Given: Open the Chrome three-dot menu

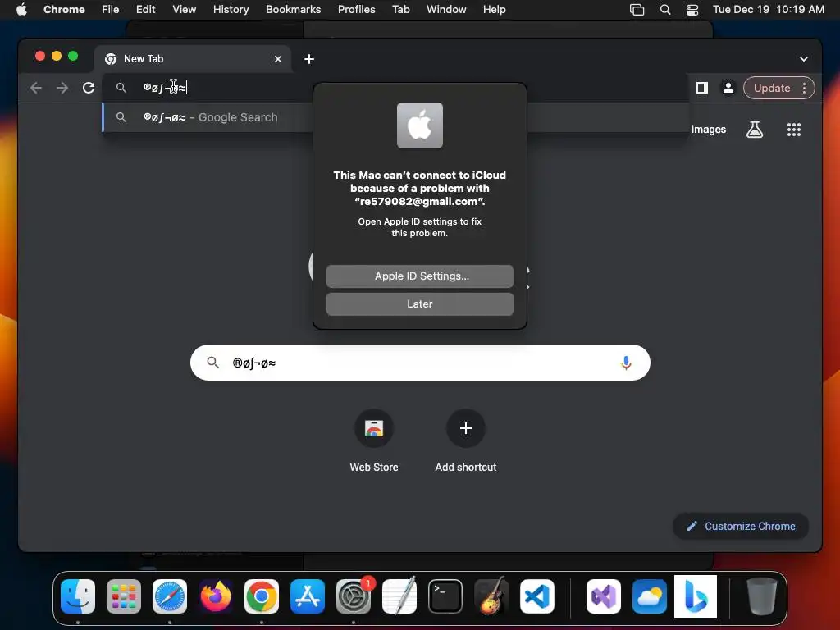Looking at the screenshot, I should coord(804,88).
